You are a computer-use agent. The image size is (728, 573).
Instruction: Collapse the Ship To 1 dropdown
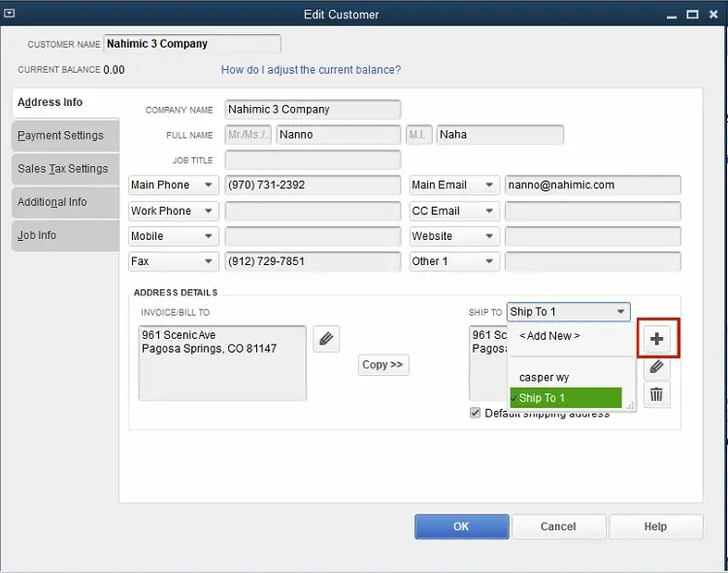click(x=621, y=312)
